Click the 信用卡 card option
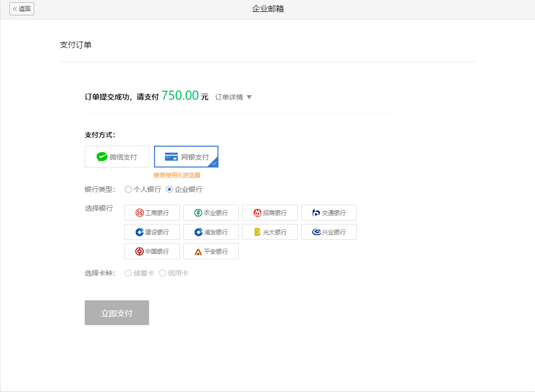 (163, 273)
